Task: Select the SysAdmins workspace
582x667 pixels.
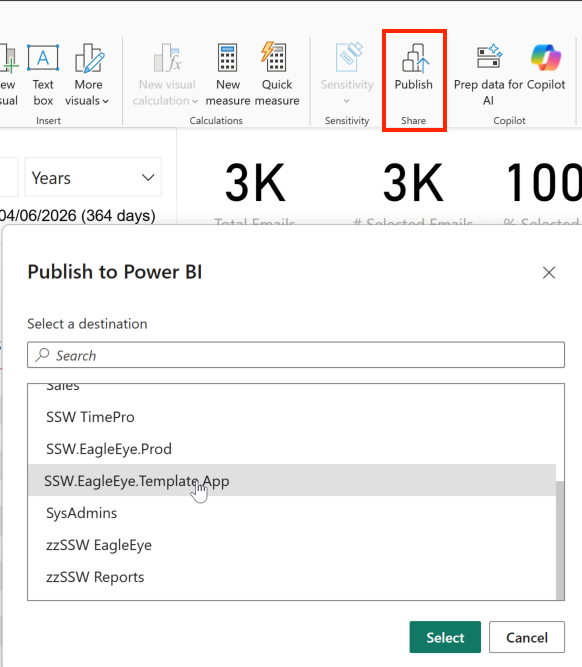Action: coord(292,513)
